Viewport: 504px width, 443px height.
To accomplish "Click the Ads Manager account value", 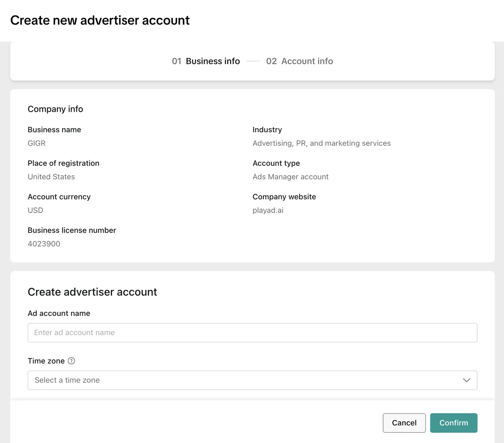I will click(x=291, y=177).
